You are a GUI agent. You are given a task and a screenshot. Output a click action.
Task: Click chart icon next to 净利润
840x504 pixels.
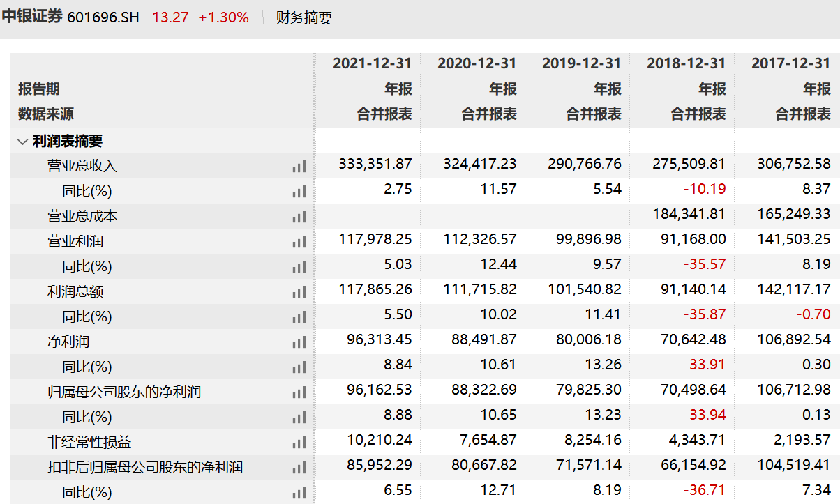point(299,342)
